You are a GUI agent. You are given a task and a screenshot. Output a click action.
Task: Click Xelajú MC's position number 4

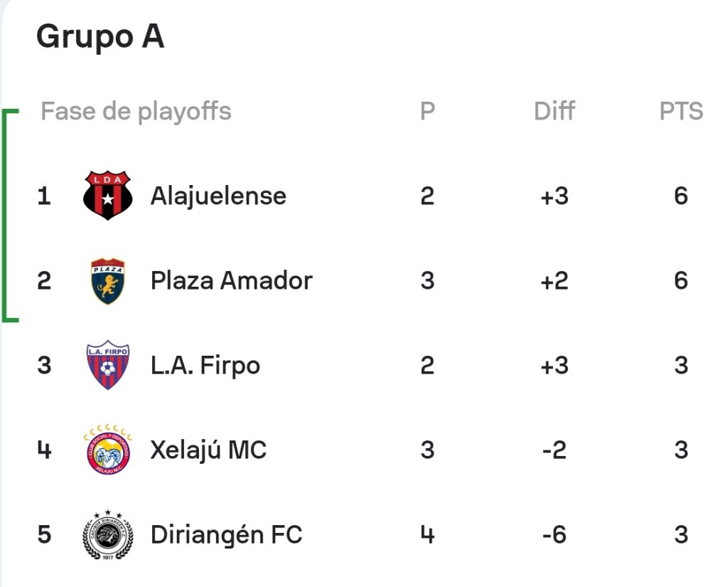pos(44,450)
